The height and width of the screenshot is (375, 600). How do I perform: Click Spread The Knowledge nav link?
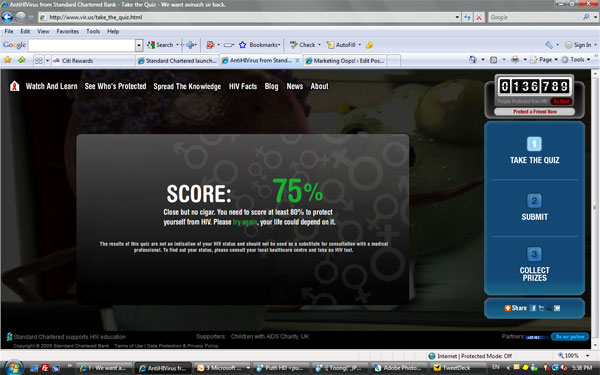(187, 86)
